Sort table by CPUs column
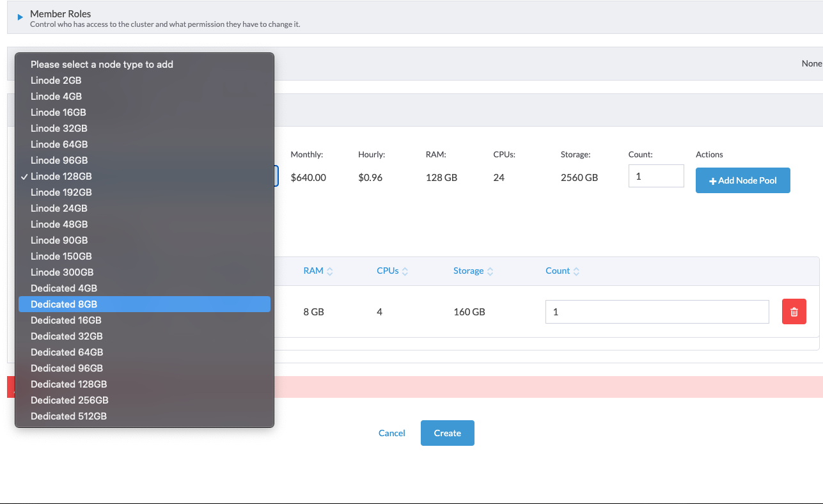 pos(392,271)
